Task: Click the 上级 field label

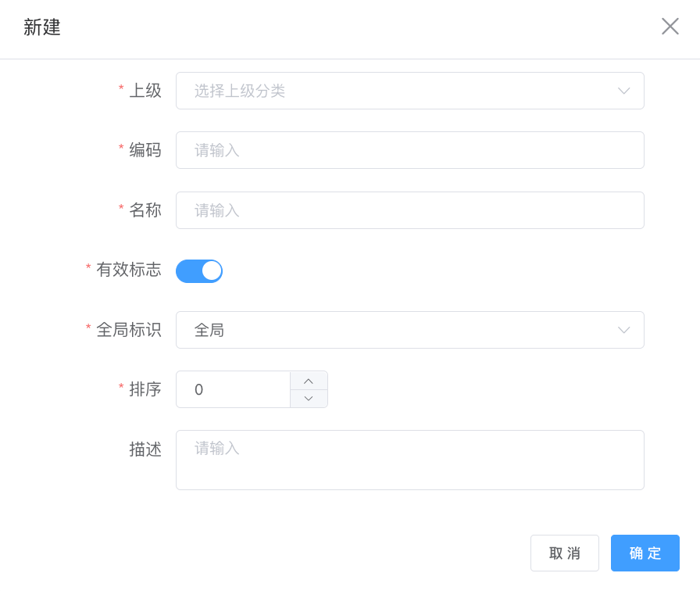Action: coord(145,91)
